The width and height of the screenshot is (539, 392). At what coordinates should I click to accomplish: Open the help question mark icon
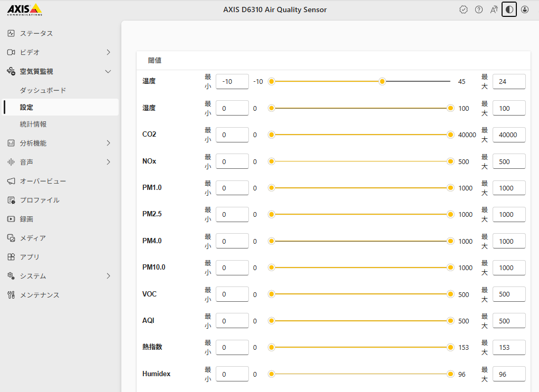(x=478, y=10)
